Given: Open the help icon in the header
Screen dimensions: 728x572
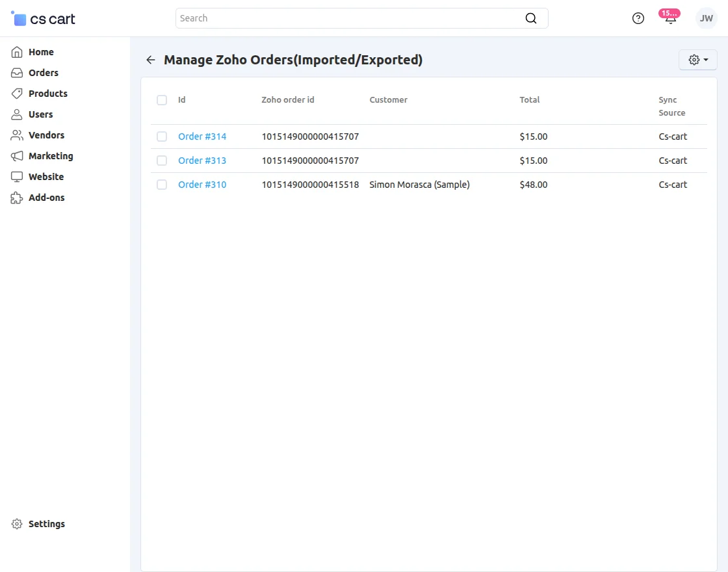Looking at the screenshot, I should (638, 18).
